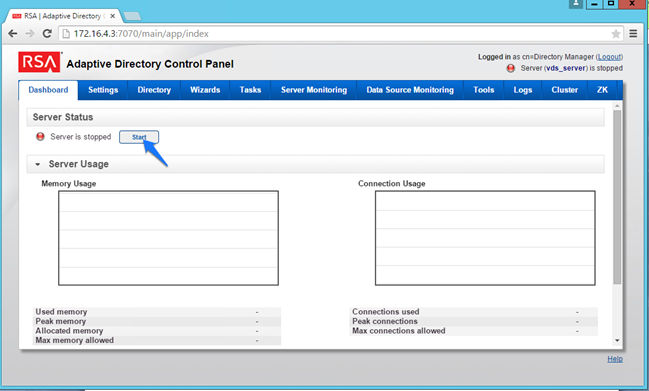Switch to the Dashboard tab
This screenshot has width=649, height=391.
tap(48, 90)
